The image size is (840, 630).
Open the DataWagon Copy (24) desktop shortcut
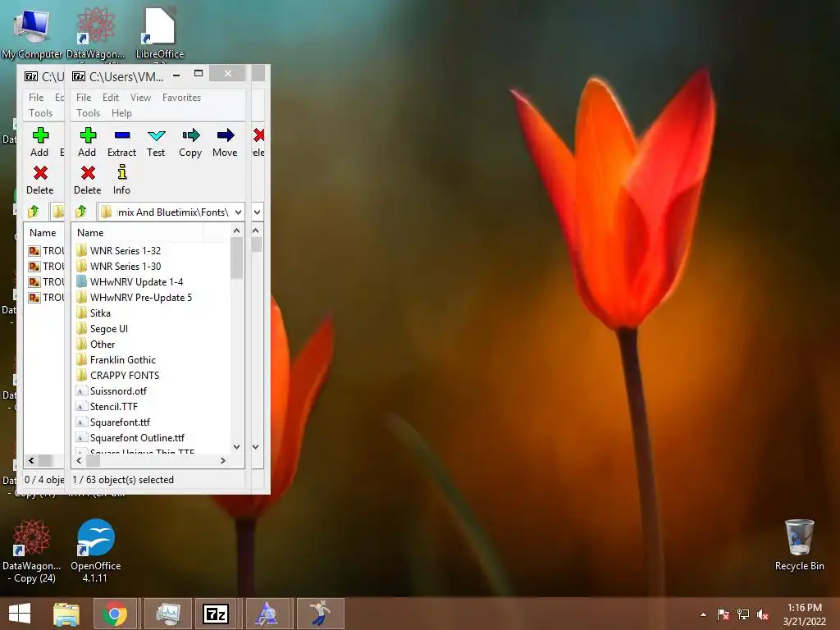(x=32, y=551)
